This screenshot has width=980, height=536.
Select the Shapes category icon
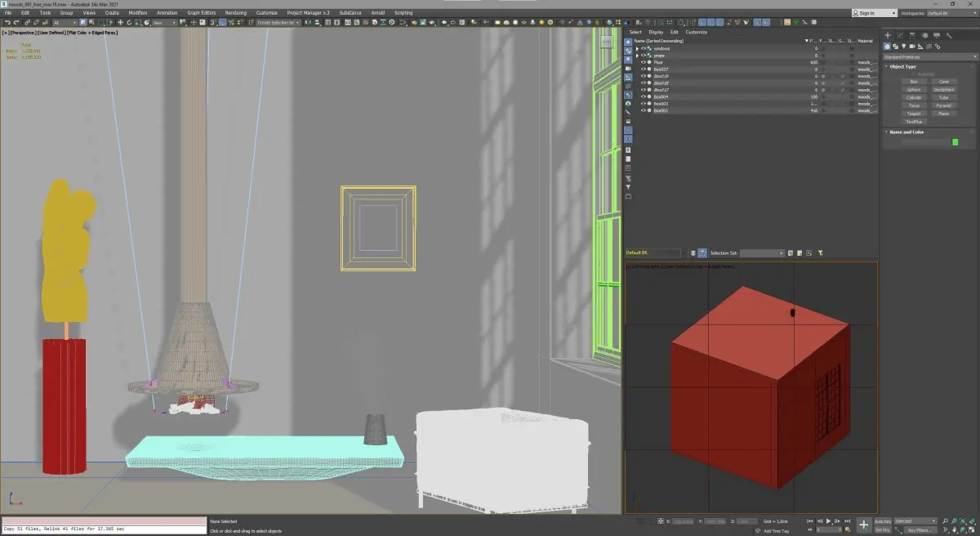tap(895, 47)
